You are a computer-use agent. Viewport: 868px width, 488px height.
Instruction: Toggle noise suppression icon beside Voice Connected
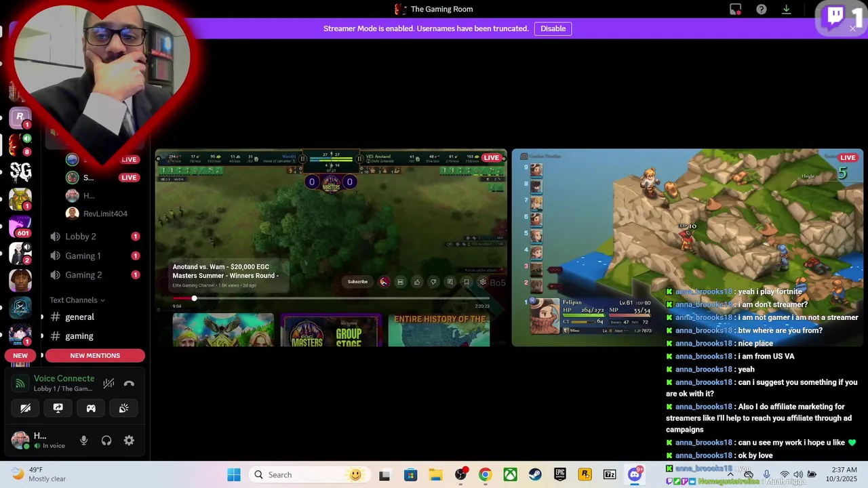pyautogui.click(x=108, y=384)
